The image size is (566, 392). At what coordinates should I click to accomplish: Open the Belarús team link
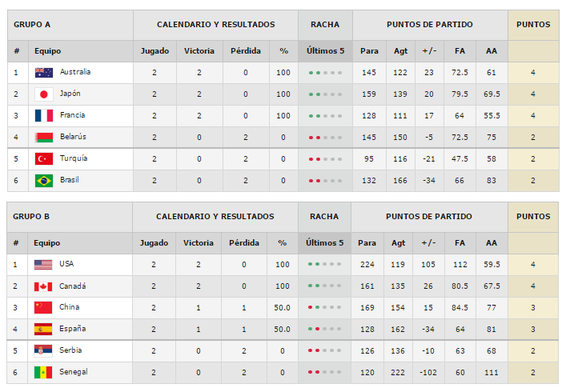coord(73,137)
